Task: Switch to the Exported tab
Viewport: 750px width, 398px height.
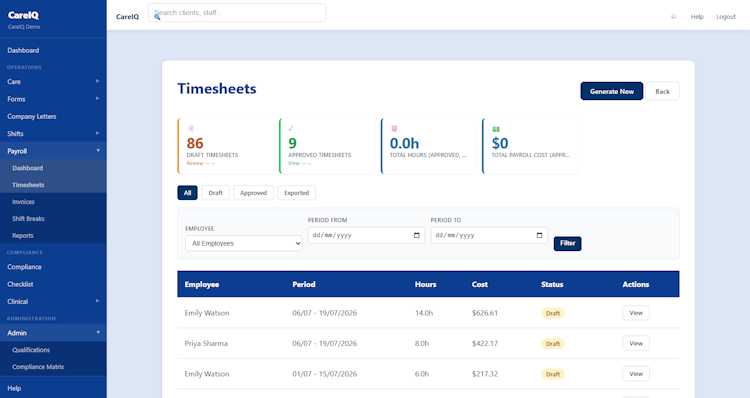Action: click(x=297, y=193)
